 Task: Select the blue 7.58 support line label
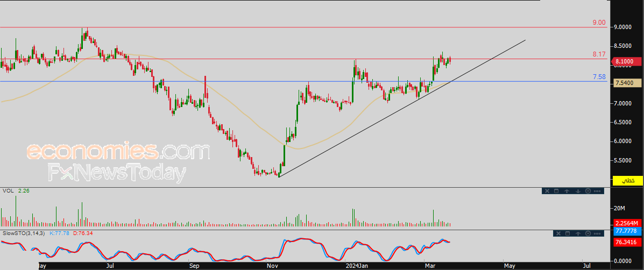[599, 77]
